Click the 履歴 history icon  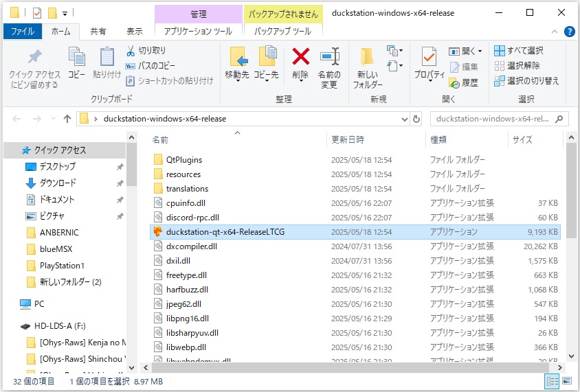[x=454, y=83]
